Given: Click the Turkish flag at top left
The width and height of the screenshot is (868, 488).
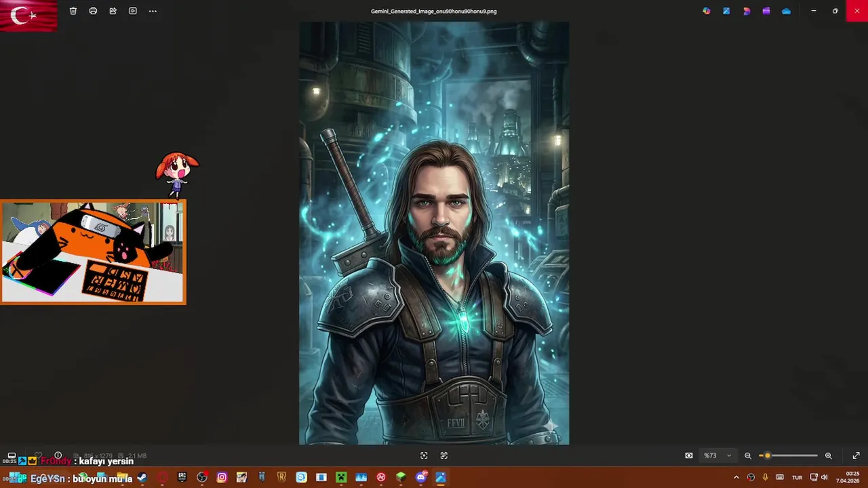Looking at the screenshot, I should click(28, 16).
